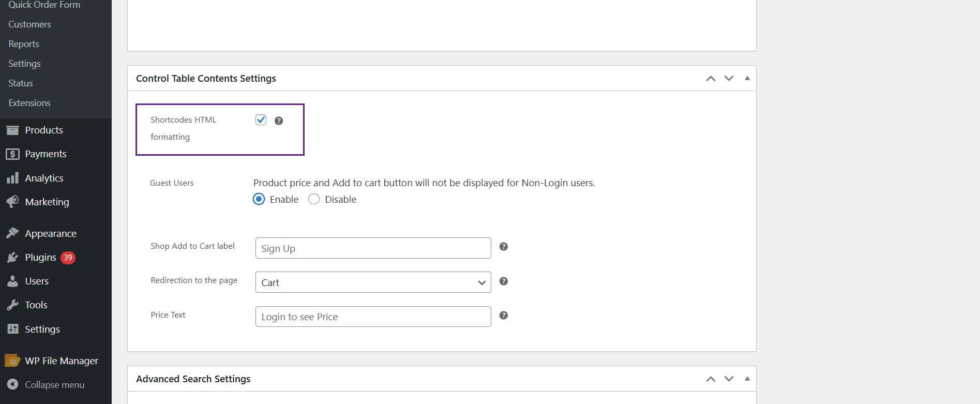Click the Price Text field label
This screenshot has height=404, width=980.
168,315
